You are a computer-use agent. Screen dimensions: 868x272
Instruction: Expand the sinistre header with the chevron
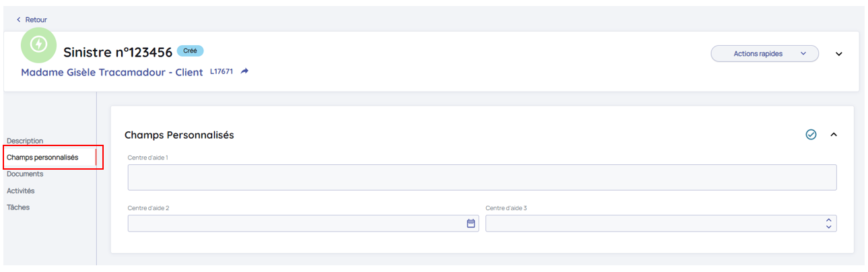point(838,54)
